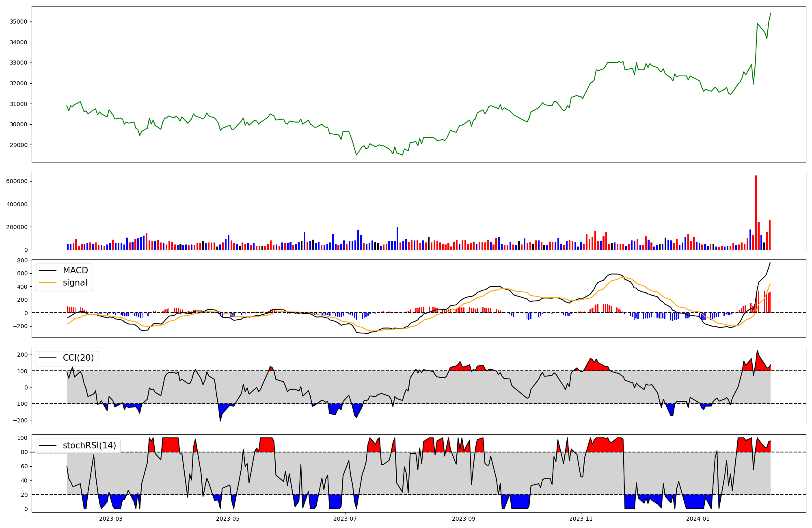
Task: Click the 29000 price axis tick label
Action: coord(18,145)
